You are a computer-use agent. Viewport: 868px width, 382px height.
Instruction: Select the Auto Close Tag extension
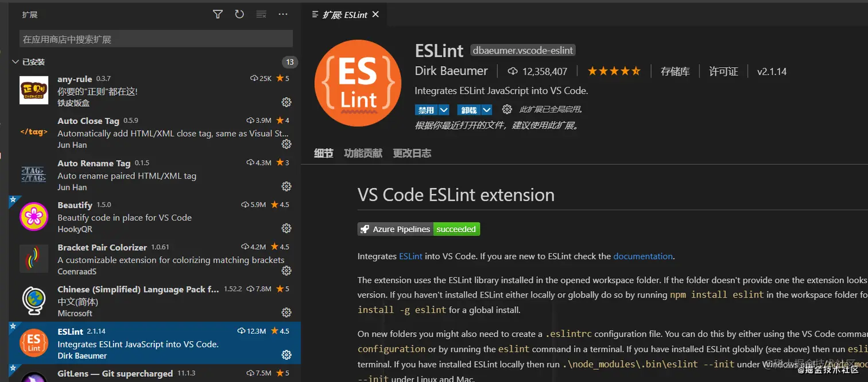coord(155,132)
